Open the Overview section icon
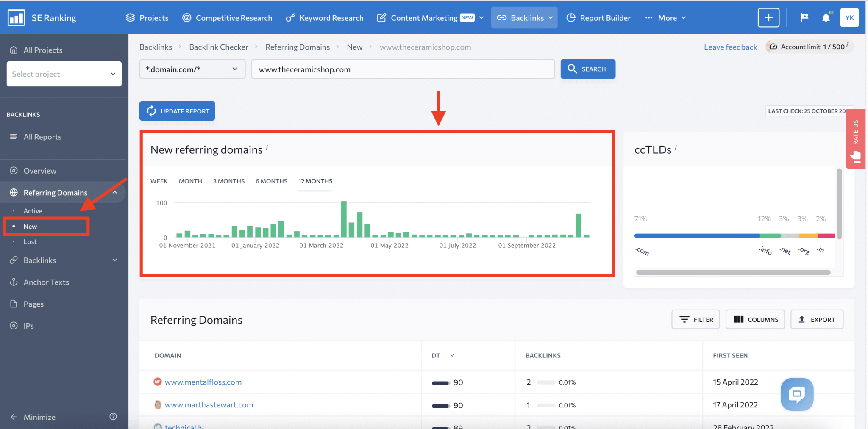This screenshot has height=429, width=868. click(14, 170)
